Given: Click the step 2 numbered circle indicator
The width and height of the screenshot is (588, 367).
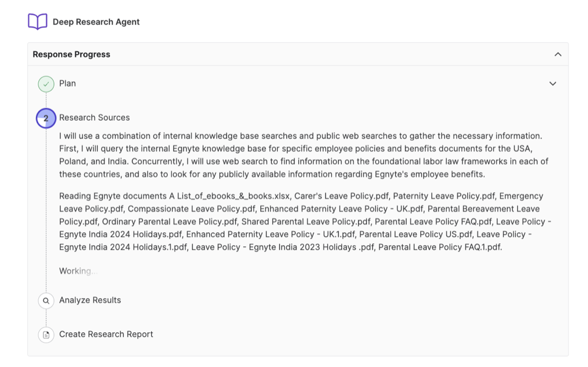Looking at the screenshot, I should click(x=46, y=118).
